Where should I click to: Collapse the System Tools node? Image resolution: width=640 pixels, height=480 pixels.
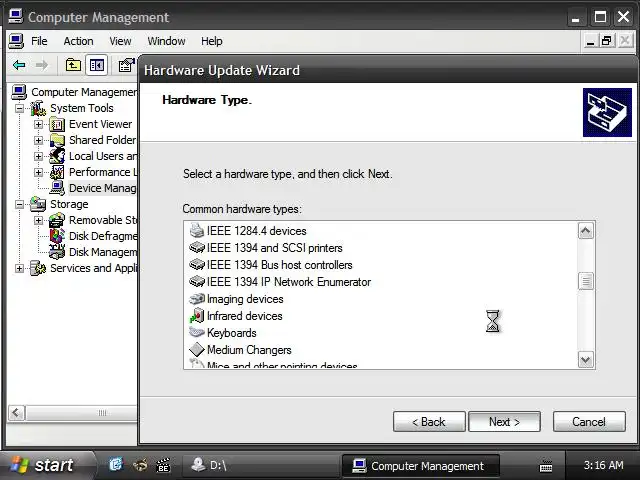pos(19,109)
